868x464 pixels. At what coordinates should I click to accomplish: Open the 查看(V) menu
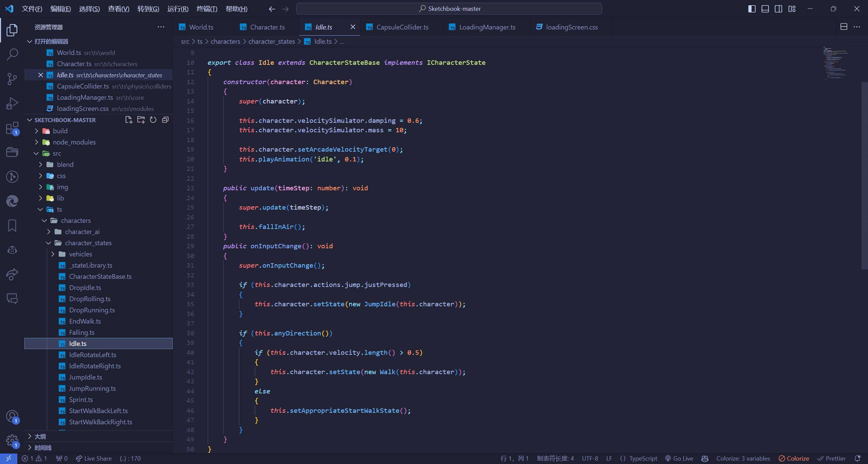pyautogui.click(x=118, y=9)
